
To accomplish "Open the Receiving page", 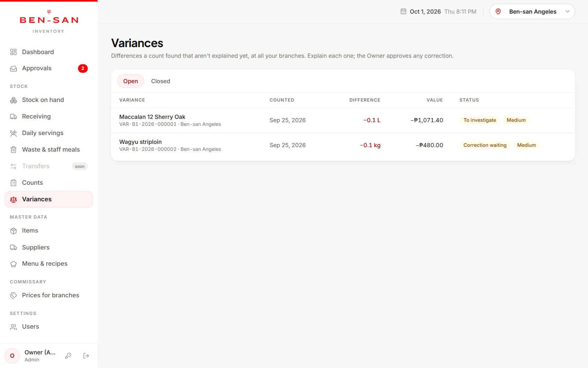I will (49, 117).
